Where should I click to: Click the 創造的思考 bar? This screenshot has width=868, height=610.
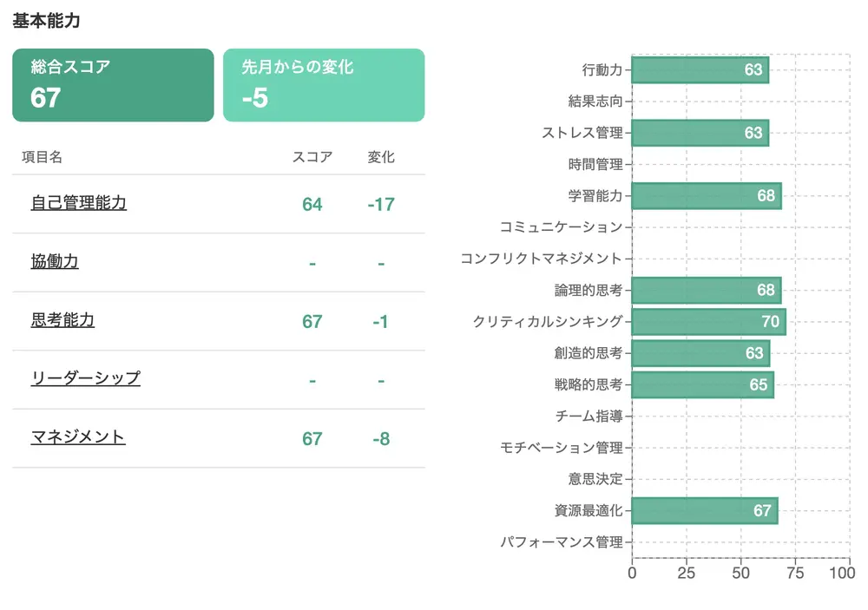tap(700, 353)
